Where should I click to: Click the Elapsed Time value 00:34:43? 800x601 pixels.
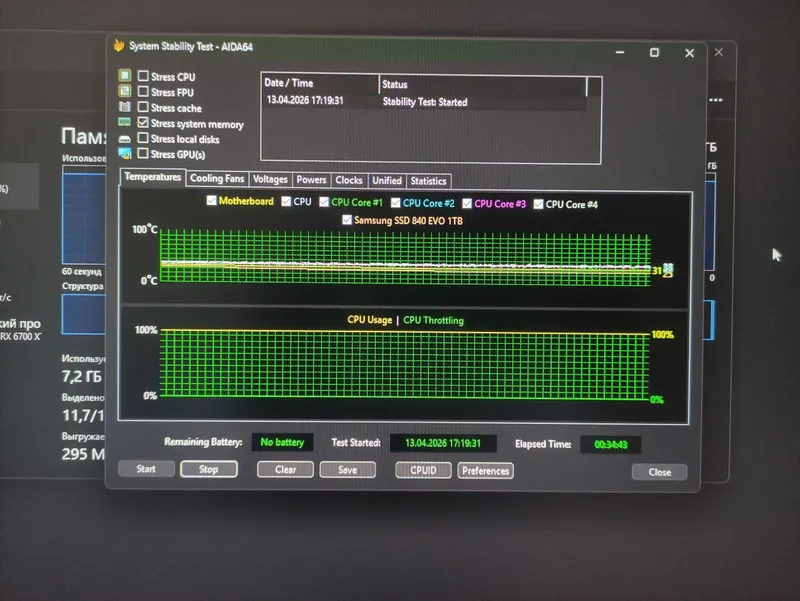[611, 445]
